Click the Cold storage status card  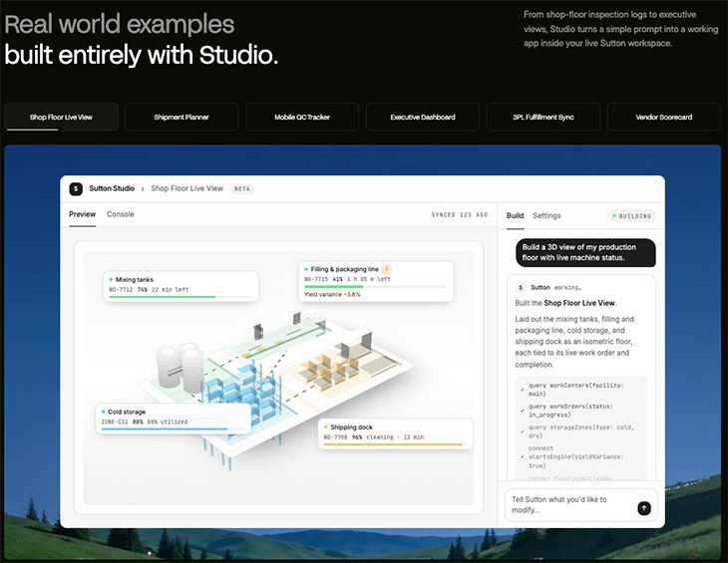coord(174,419)
